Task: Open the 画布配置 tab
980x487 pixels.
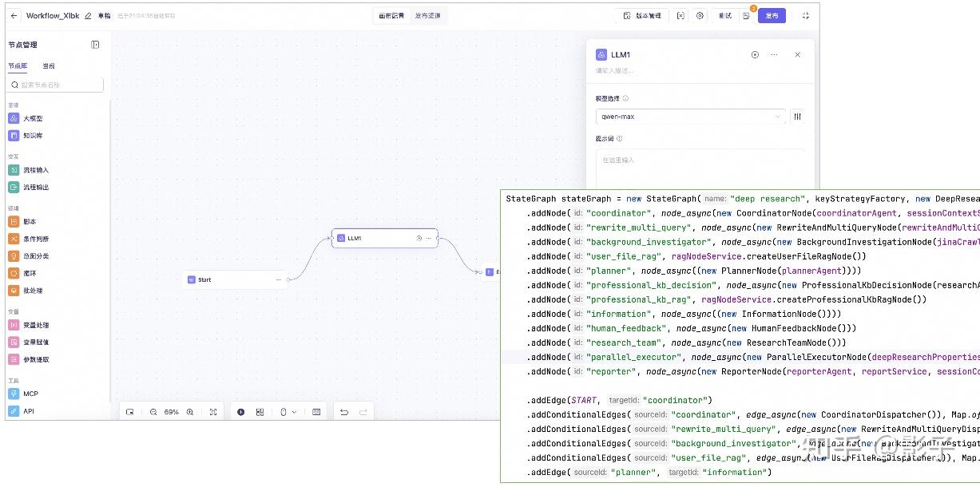Action: tap(391, 16)
